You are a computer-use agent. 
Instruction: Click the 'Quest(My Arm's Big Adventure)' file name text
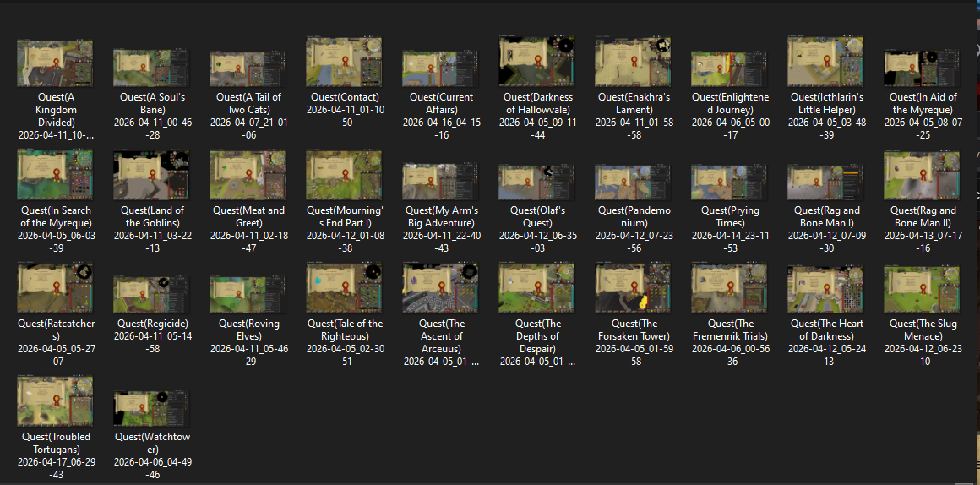point(440,216)
